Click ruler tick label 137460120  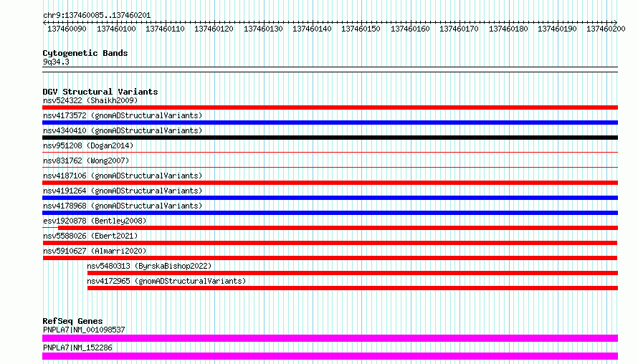point(214,29)
